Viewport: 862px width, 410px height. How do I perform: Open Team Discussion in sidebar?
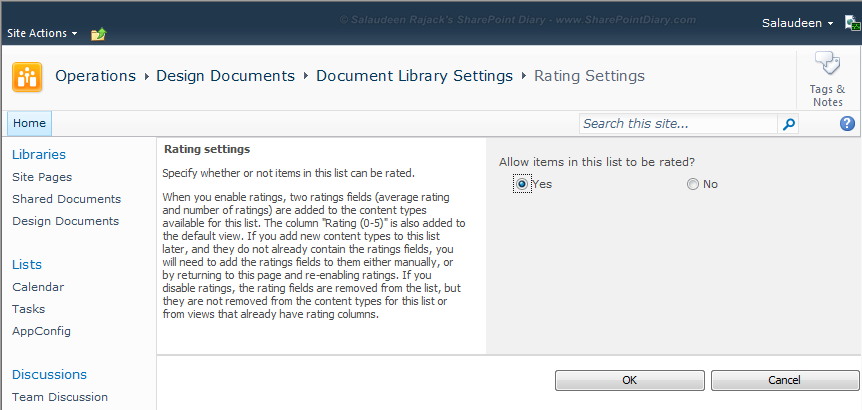pos(60,397)
